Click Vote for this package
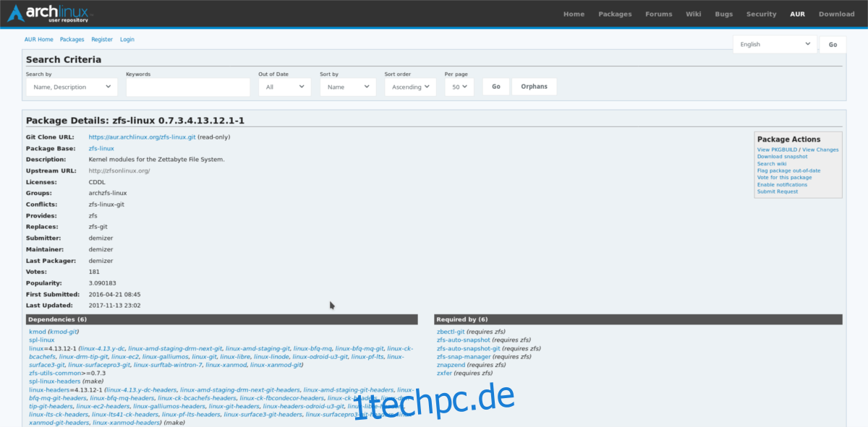Screen dimensions: 868x427 point(784,178)
